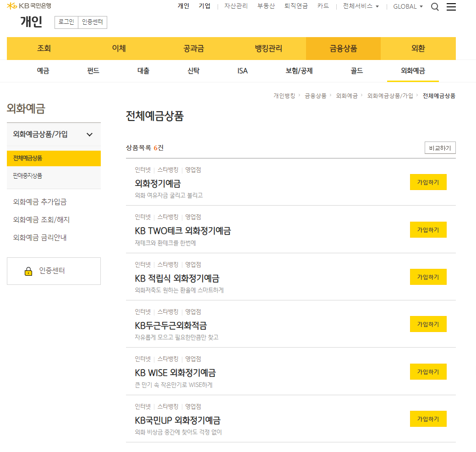Click the text '재테크와 환테크를 한번에'
This screenshot has width=476, height=452.
click(165, 243)
